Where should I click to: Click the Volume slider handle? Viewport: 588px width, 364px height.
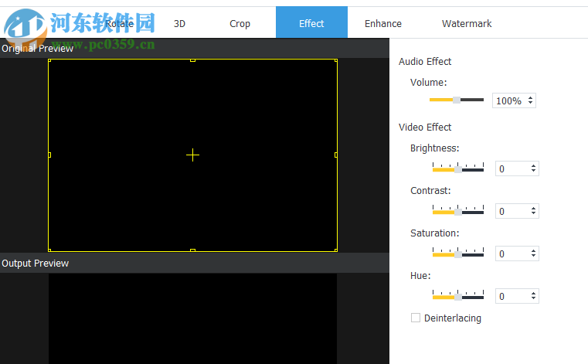click(x=457, y=100)
